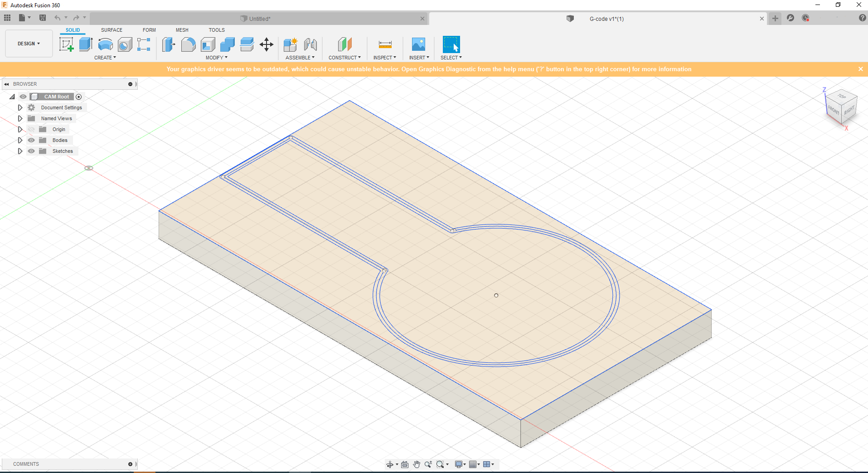Select the Press Pull tool
The height and width of the screenshot is (473, 868).
tap(169, 44)
